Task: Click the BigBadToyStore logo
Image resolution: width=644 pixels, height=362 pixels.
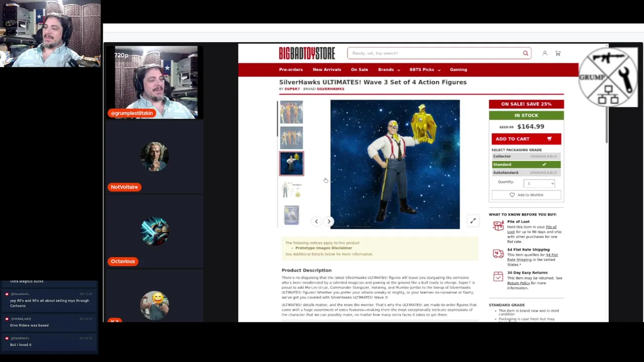Action: click(307, 53)
